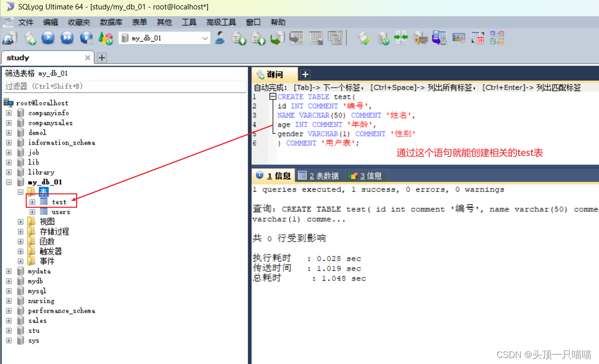
Task: Expand the companyinfo database entry
Action: coord(9,113)
